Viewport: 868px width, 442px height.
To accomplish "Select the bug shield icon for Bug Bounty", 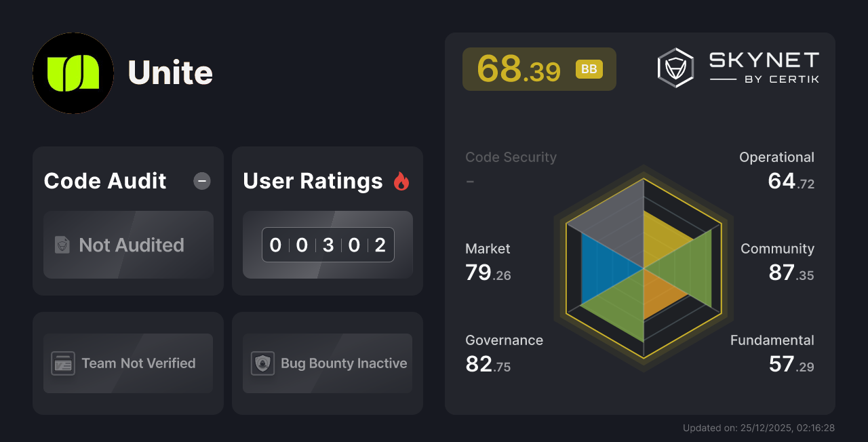I will [262, 363].
